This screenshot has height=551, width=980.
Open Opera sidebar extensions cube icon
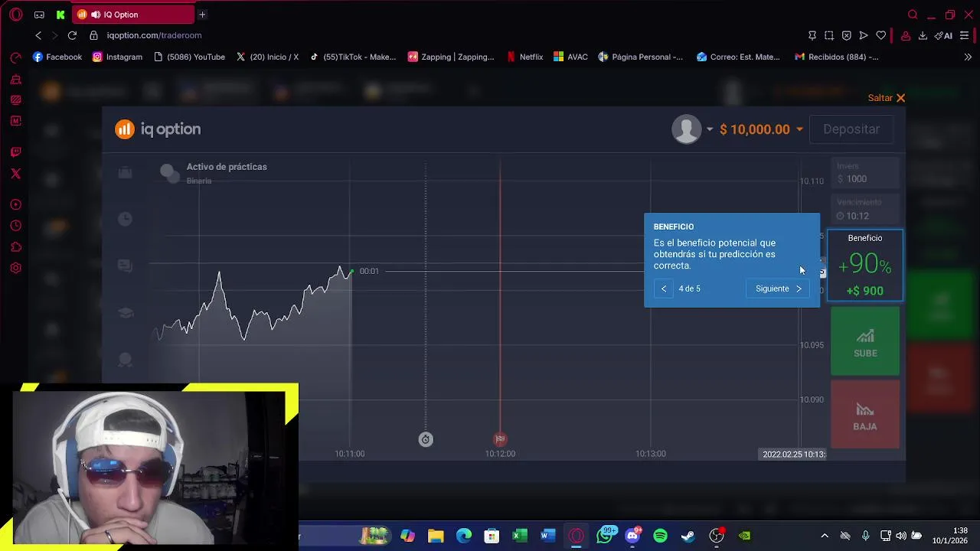[x=15, y=246]
